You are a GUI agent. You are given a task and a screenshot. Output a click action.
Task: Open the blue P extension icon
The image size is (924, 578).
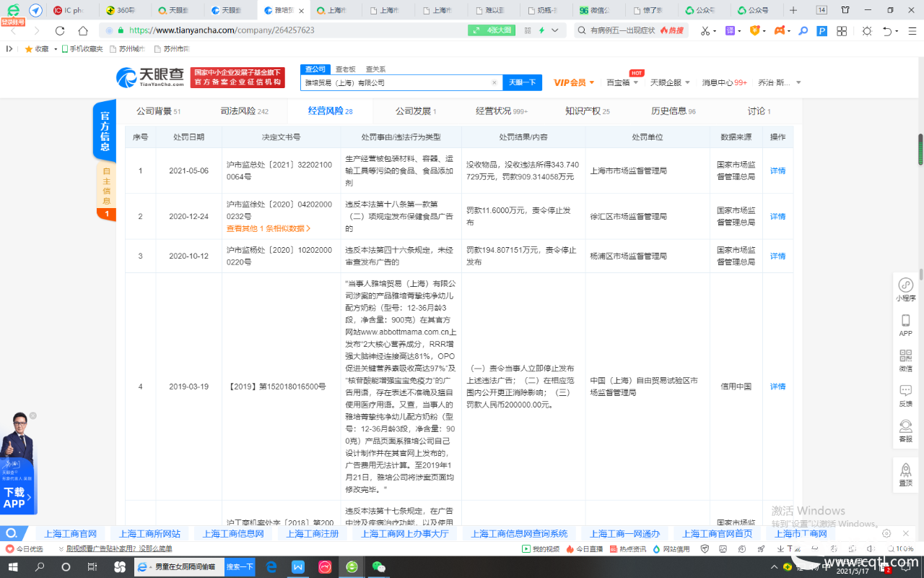click(x=821, y=30)
